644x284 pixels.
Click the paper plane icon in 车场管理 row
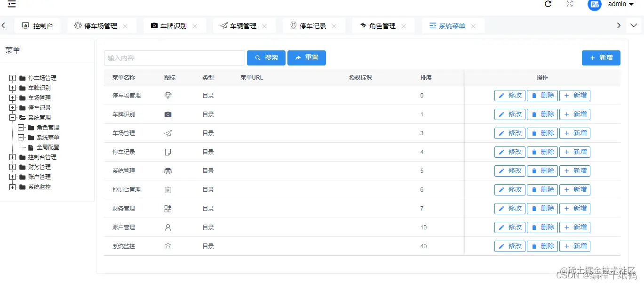[x=168, y=133]
